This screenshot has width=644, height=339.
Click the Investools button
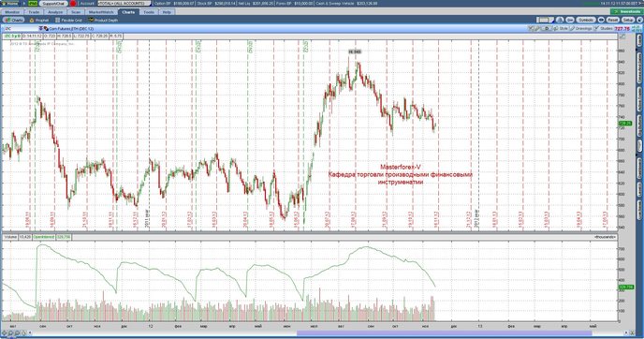tap(626, 12)
